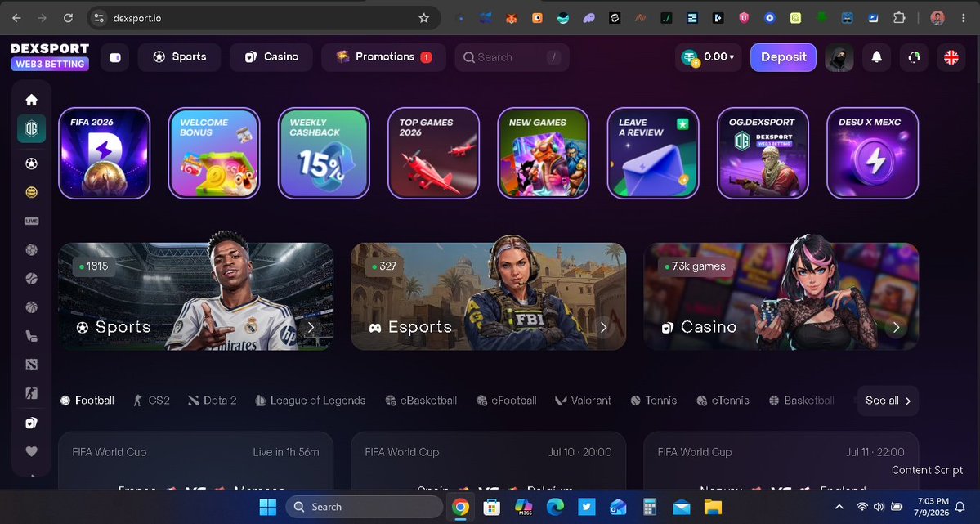The height and width of the screenshot is (524, 980).
Task: Select the Valorant tab
Action: (x=583, y=401)
